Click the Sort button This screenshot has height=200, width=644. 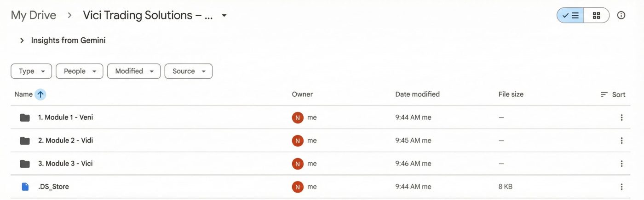pyautogui.click(x=613, y=94)
